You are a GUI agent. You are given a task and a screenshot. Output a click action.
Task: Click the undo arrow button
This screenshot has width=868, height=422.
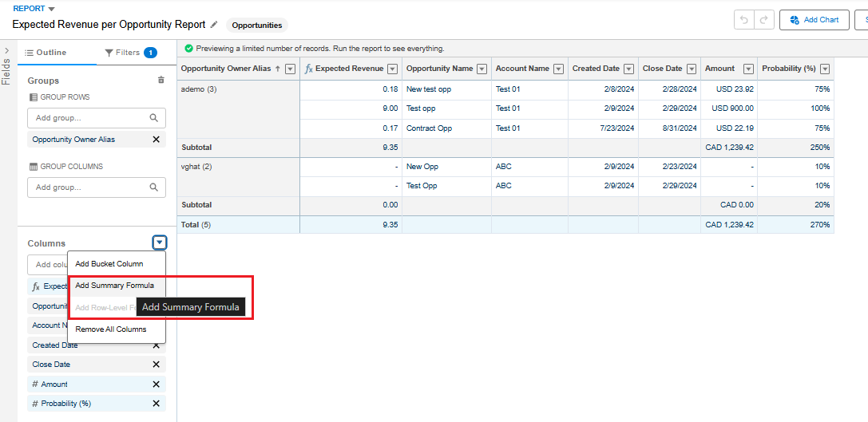coord(744,20)
